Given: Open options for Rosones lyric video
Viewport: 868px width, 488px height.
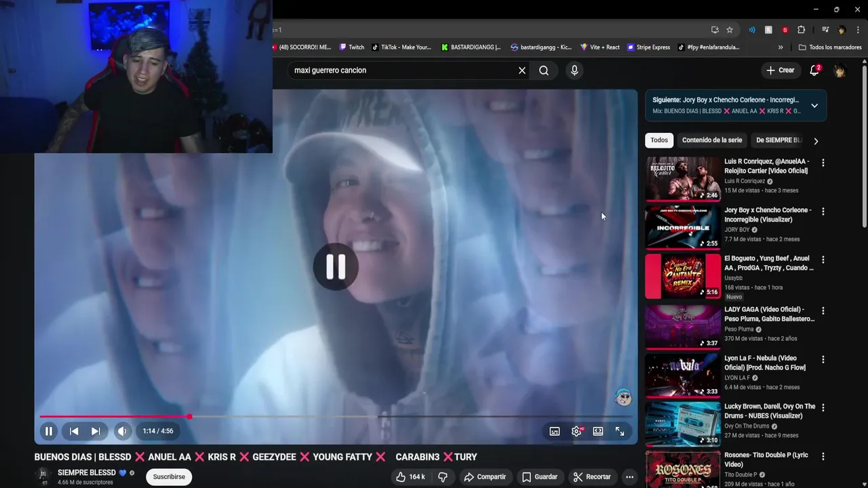Looking at the screenshot, I should [823, 456].
